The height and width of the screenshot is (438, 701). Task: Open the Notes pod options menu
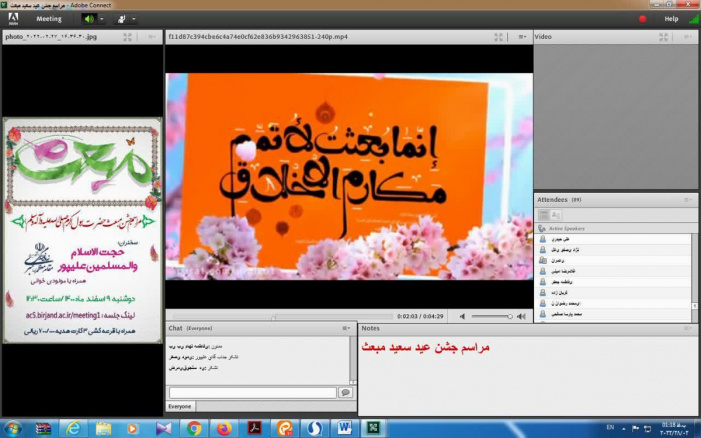coord(688,328)
